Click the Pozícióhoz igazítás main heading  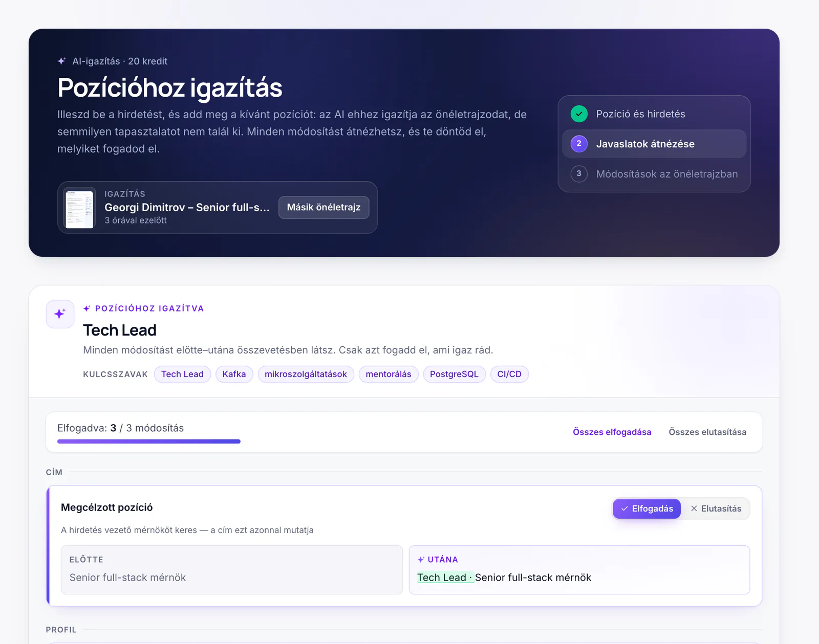pos(170,87)
